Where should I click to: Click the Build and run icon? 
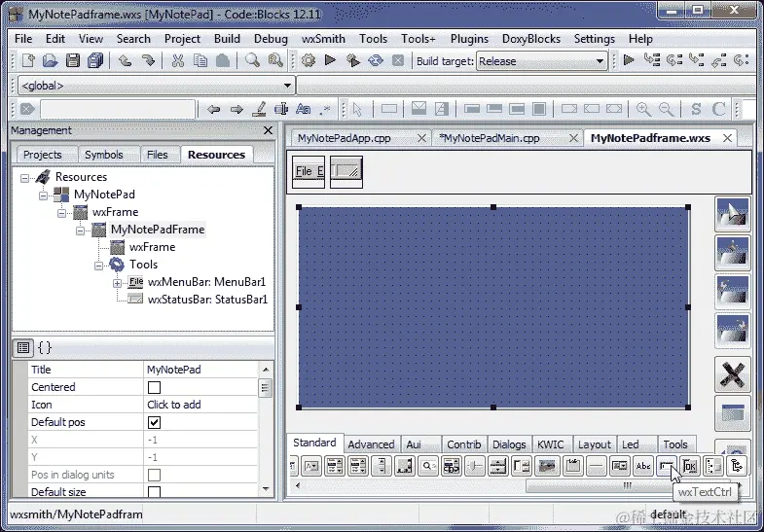(x=352, y=61)
